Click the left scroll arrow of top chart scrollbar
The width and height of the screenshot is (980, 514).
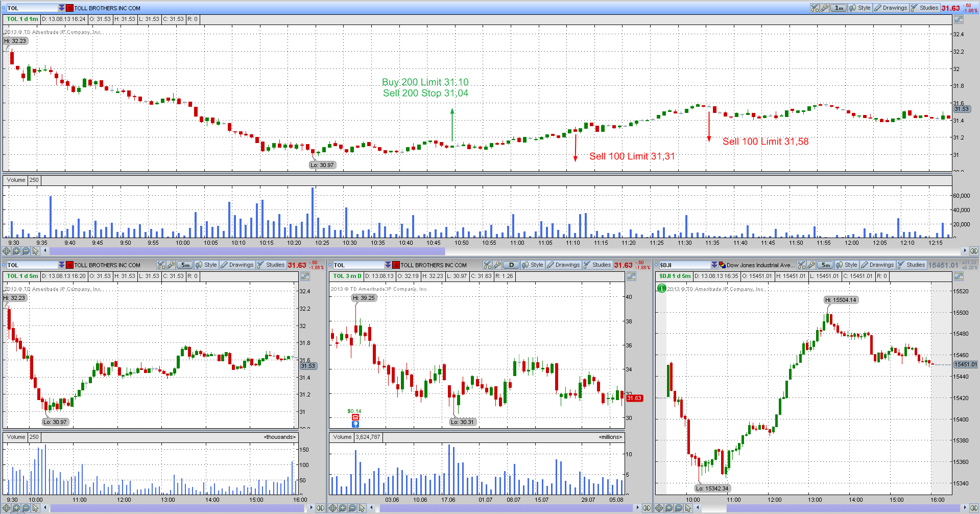[45, 251]
